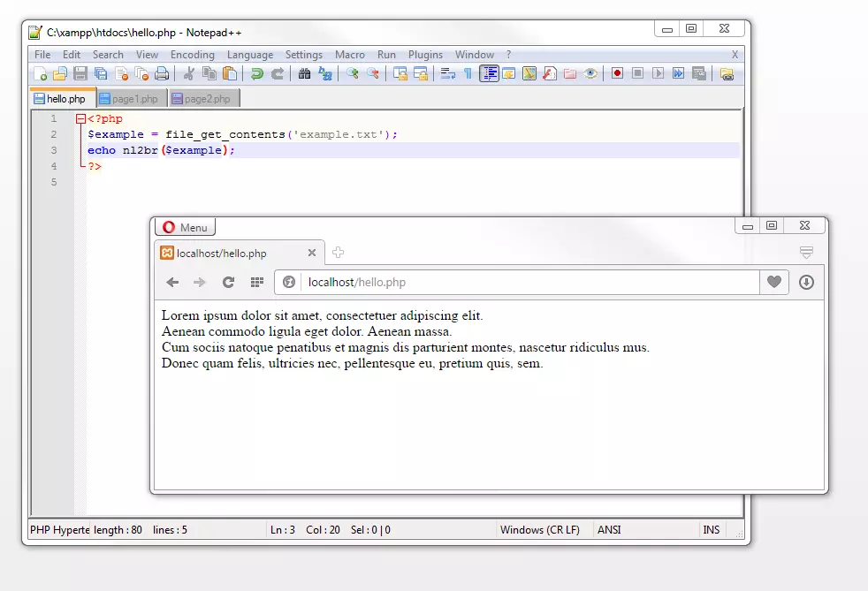Undo the last edit via toolbar
Image resolution: width=868 pixels, height=591 pixels.
[256, 73]
